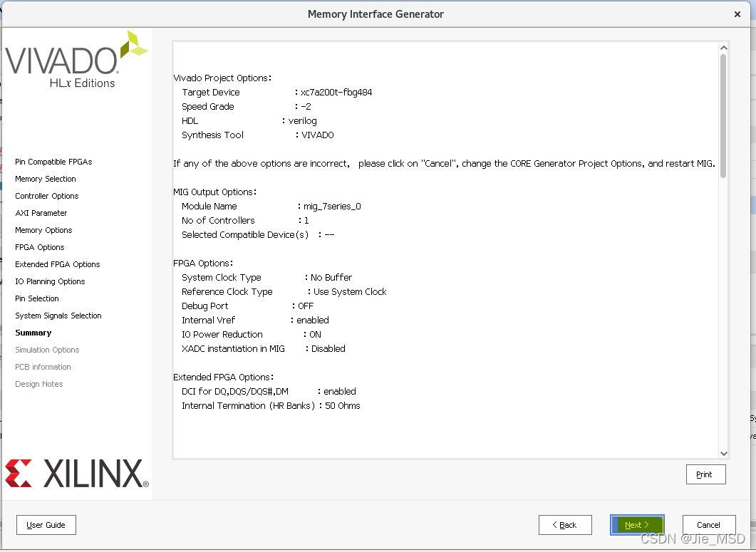Click the Xilinx logo
This screenshot has width=756, height=552.
tap(77, 474)
